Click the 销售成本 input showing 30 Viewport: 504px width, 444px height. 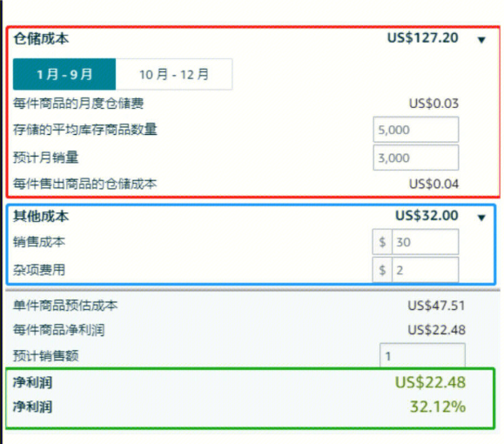point(425,242)
